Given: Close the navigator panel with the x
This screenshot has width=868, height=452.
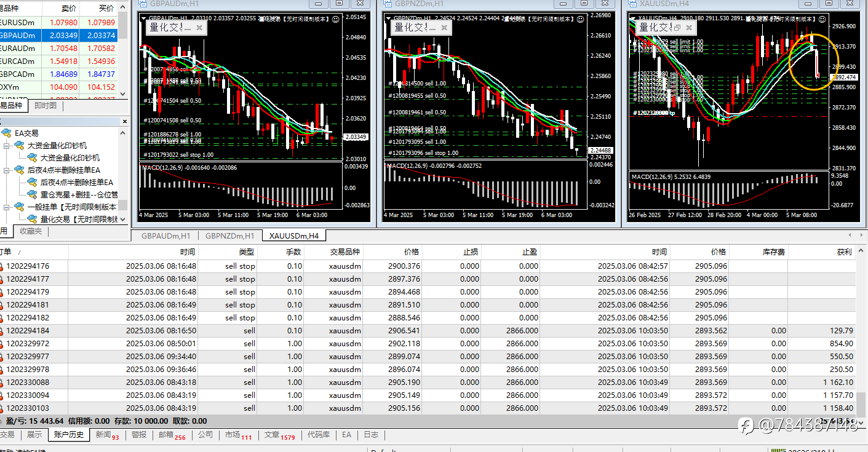Looking at the screenshot, I should coord(124,121).
